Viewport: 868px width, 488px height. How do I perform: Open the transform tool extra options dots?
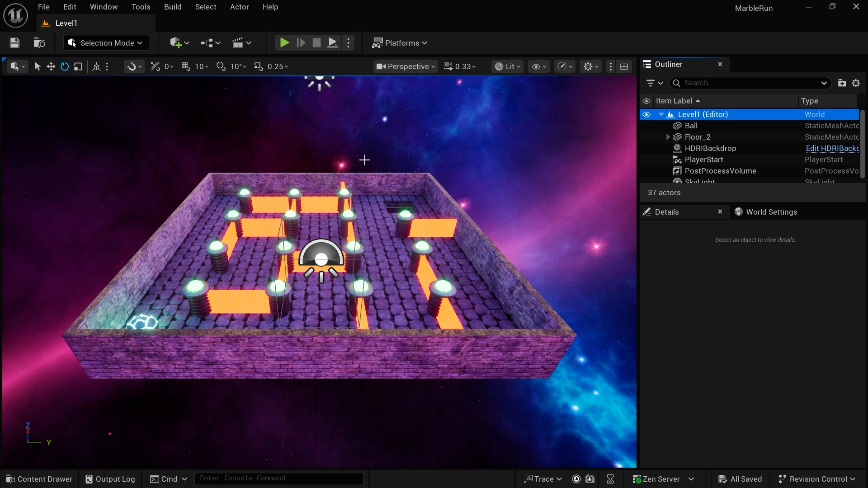click(107, 66)
